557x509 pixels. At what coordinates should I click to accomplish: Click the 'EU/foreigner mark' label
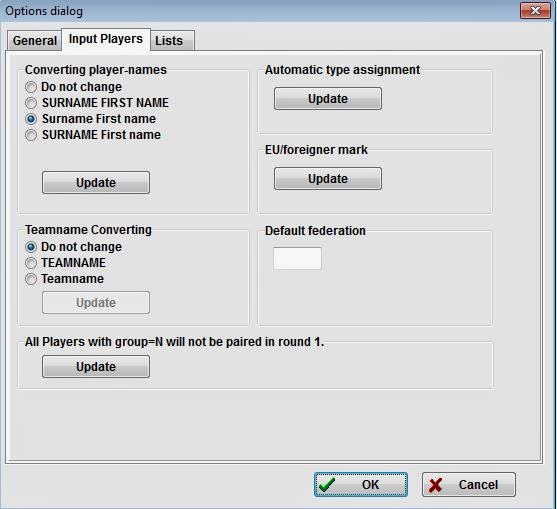[x=316, y=150]
